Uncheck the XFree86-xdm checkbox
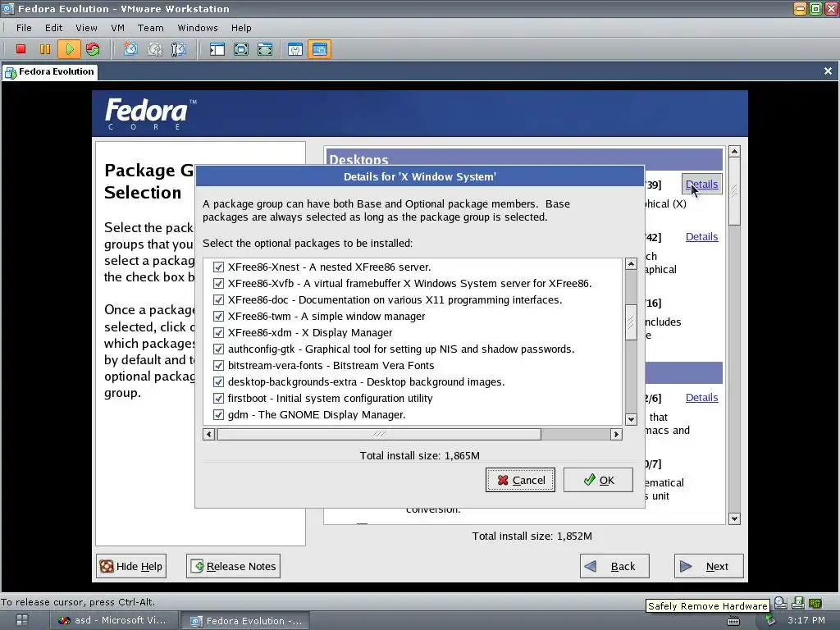This screenshot has height=630, width=840. coord(218,333)
